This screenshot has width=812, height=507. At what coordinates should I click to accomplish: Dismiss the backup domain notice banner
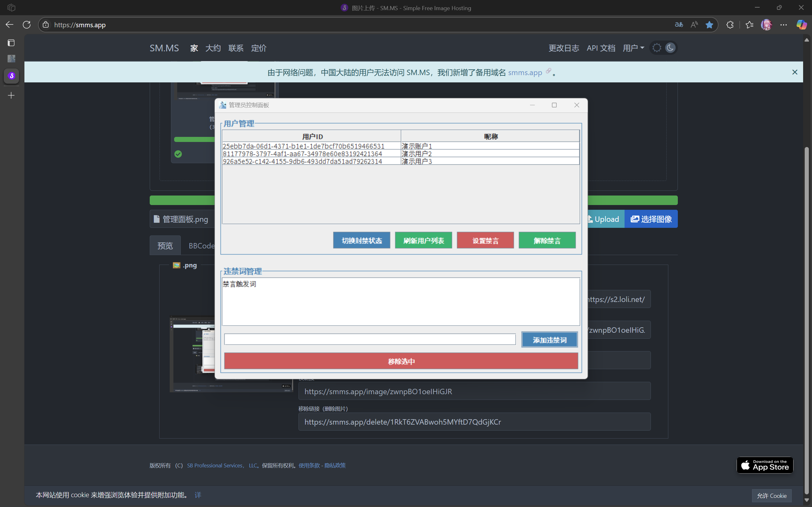point(795,72)
